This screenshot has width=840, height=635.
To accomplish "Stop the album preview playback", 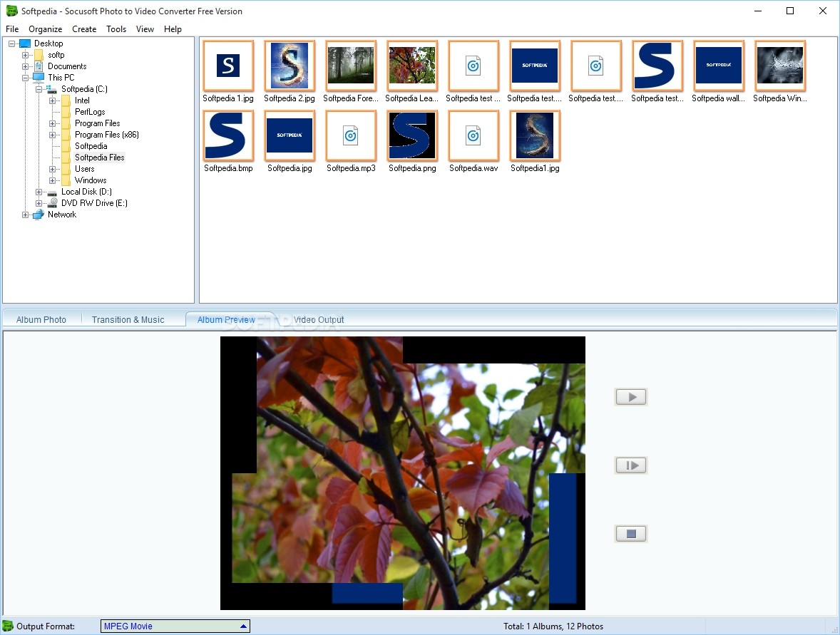I will pyautogui.click(x=630, y=533).
